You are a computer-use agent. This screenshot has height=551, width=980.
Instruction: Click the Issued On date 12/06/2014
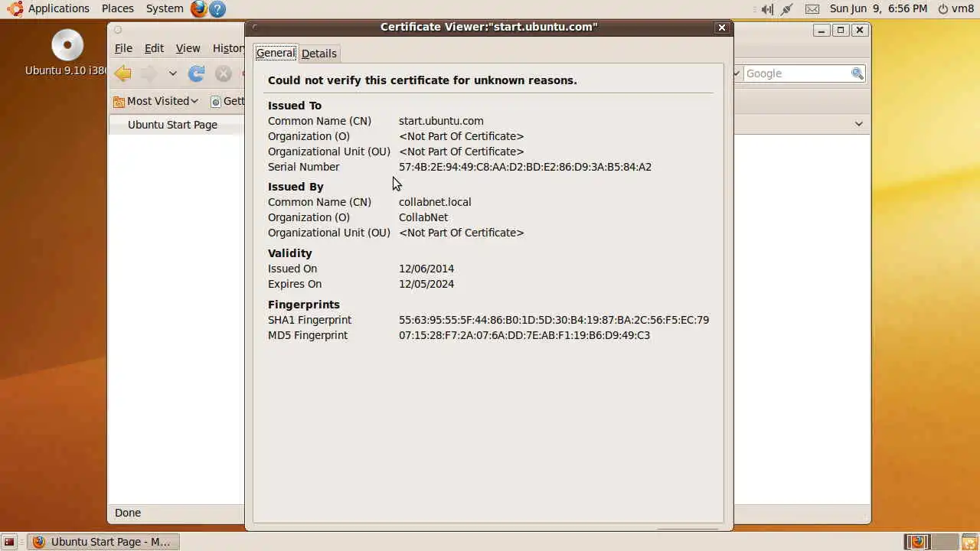[426, 269]
